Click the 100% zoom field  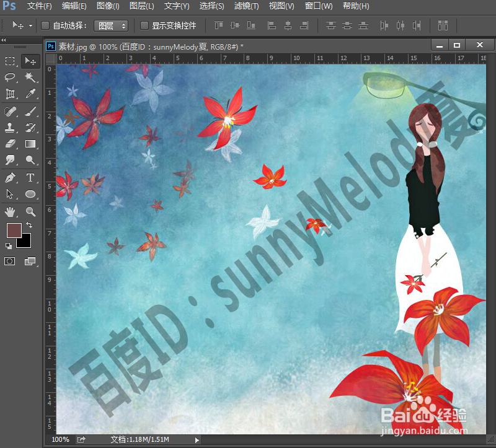click(60, 439)
